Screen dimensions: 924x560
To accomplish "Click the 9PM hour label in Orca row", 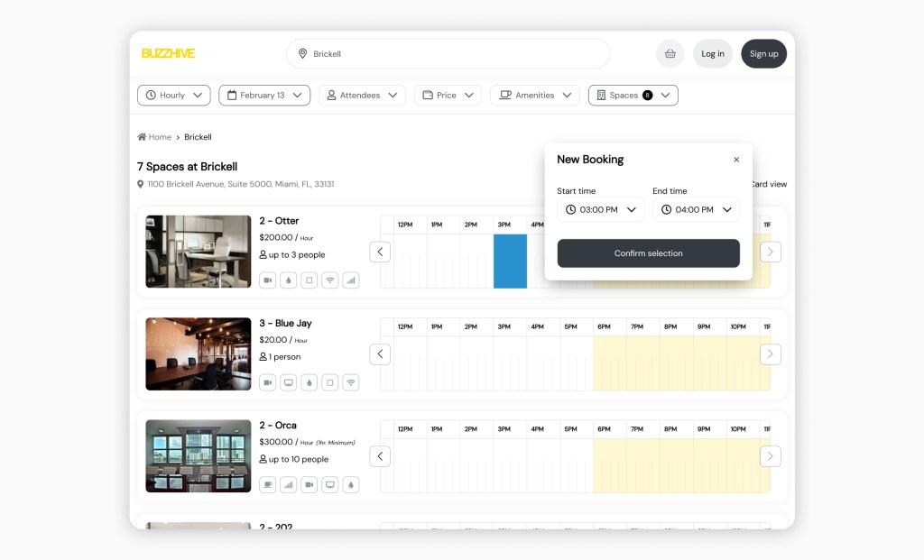I will pos(704,429).
